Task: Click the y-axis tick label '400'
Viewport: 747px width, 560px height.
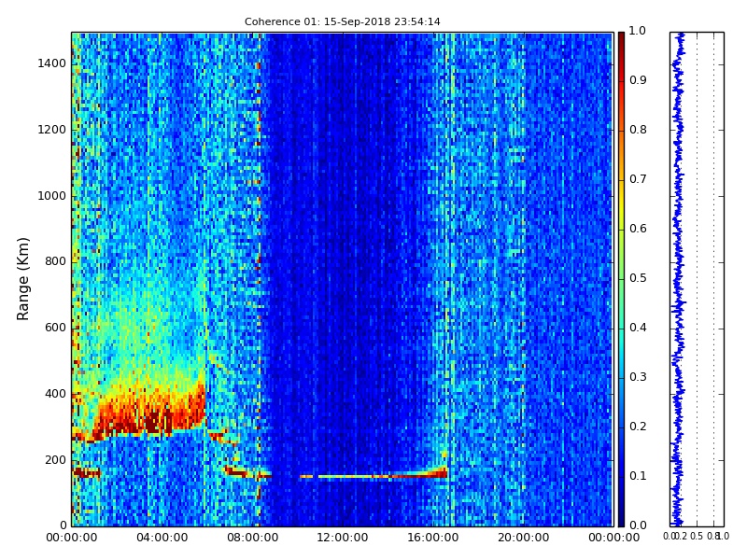Action: point(56,394)
